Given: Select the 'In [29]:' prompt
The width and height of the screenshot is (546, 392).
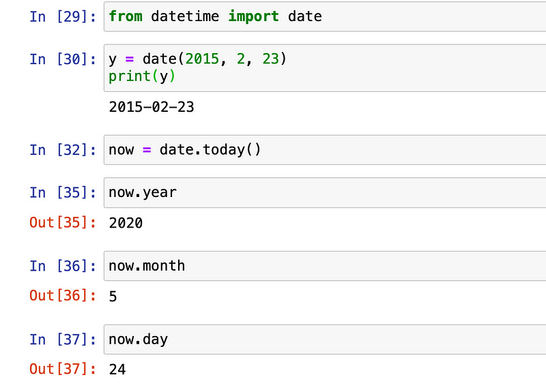Looking at the screenshot, I should pos(63,16).
